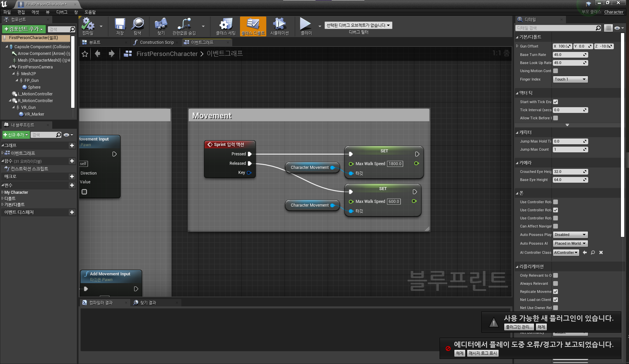The image size is (629, 364).
Task: Open the Finger Index Touch 1 dropdown
Action: pyautogui.click(x=570, y=79)
